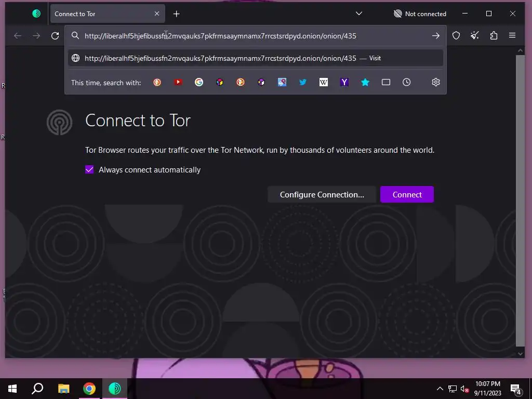
Task: Open search settings gear icon
Action: click(x=436, y=82)
